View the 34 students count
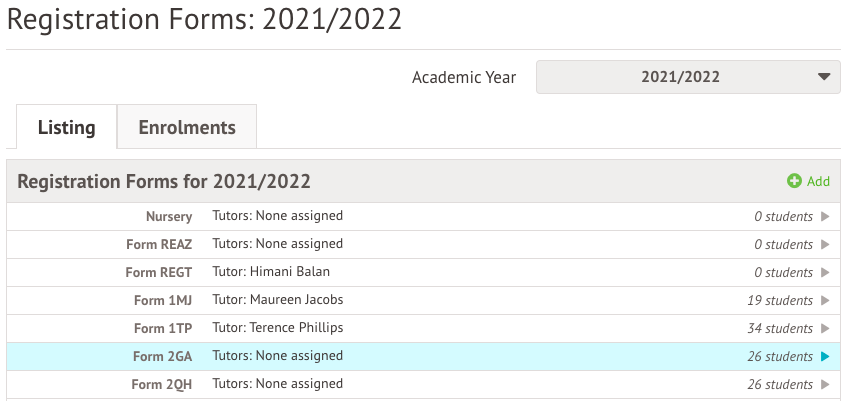The image size is (844, 401). [780, 328]
